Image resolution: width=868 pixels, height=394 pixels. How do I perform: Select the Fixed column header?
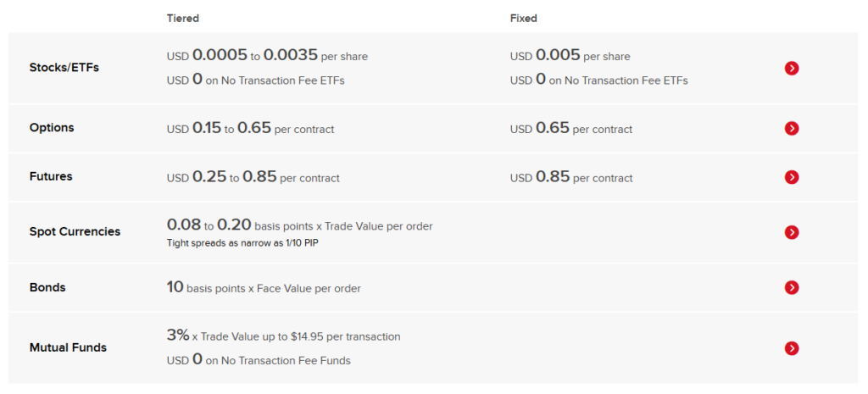(523, 18)
